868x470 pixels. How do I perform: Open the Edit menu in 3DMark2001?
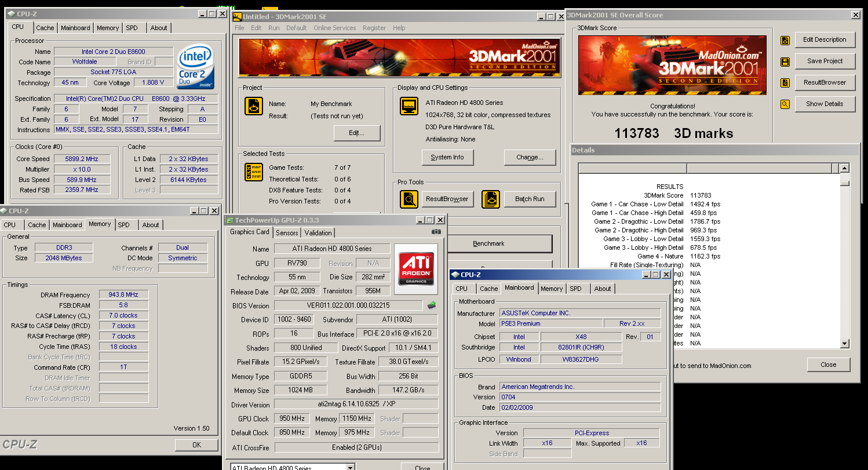256,28
